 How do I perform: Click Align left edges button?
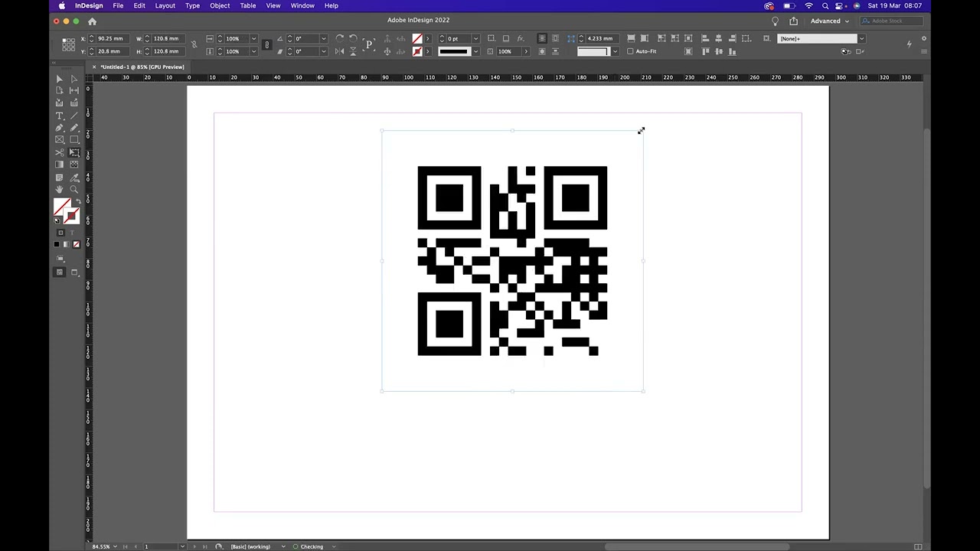[x=706, y=38]
